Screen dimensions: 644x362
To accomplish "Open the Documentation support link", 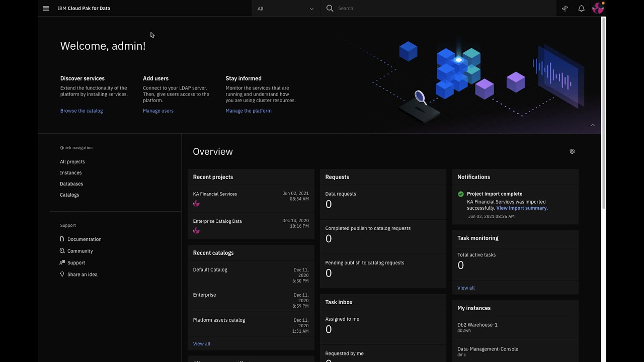I will pos(85,239).
